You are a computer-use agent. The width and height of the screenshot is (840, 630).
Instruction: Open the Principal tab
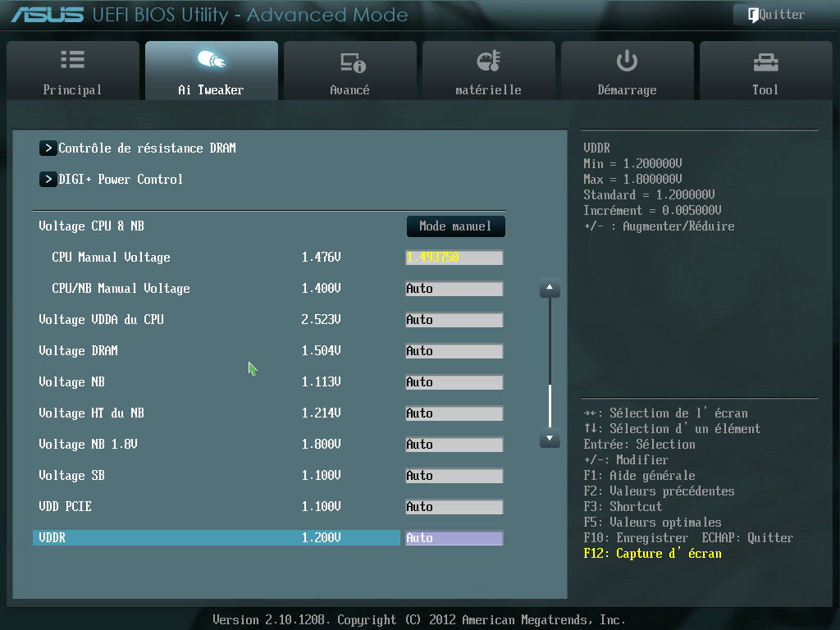point(73,71)
